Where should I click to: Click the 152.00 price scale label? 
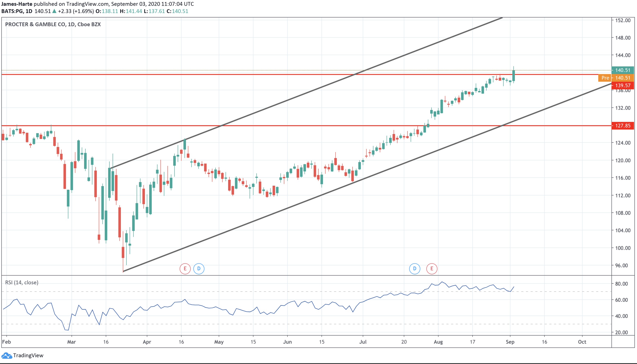click(x=623, y=20)
